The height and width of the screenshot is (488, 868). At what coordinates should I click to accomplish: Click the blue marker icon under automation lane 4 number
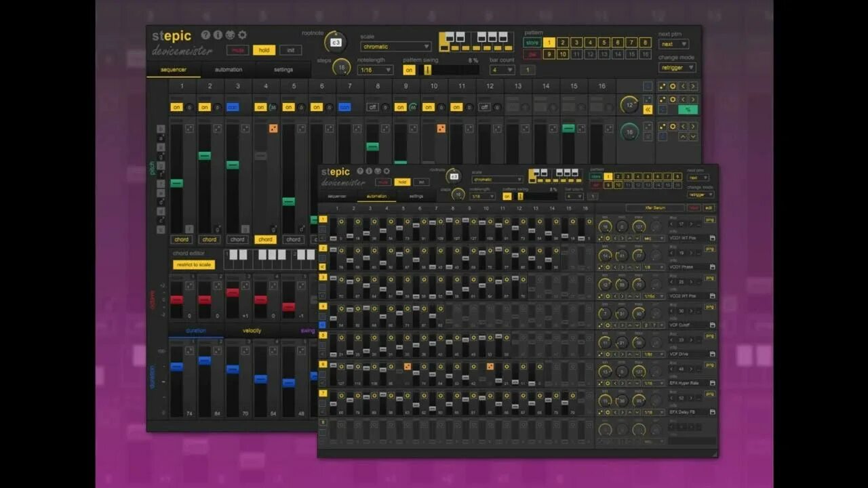tap(323, 325)
